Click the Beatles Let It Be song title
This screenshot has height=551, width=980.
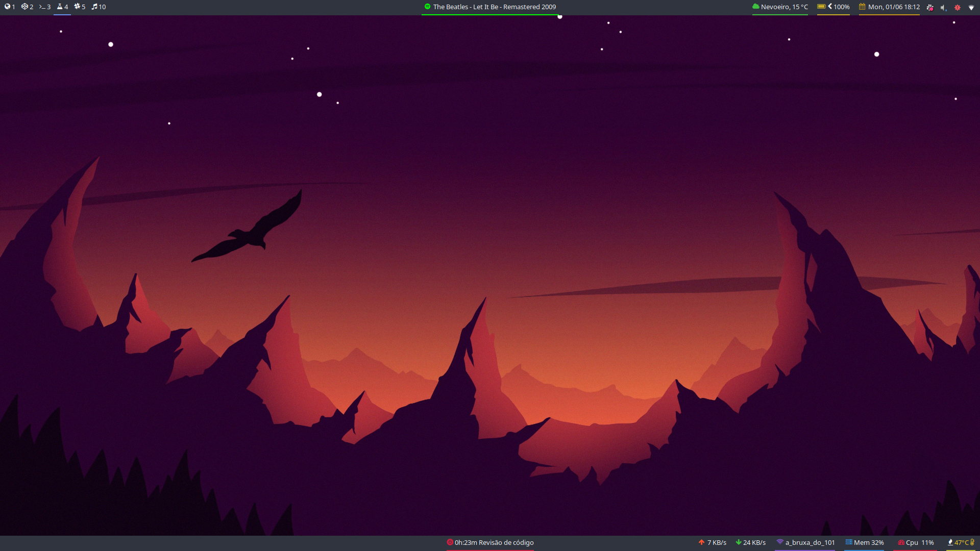point(494,7)
